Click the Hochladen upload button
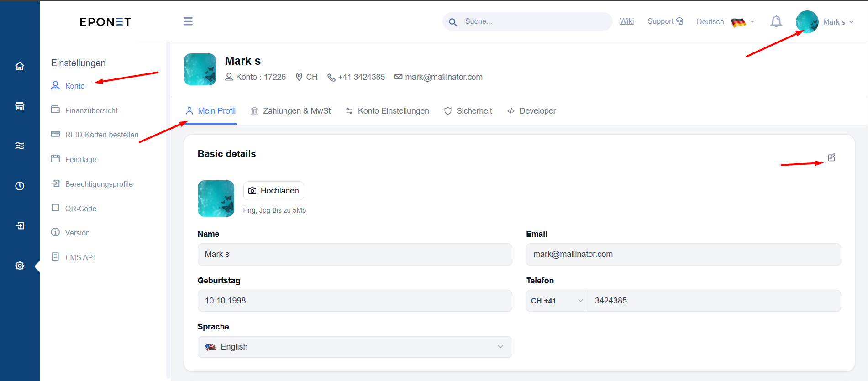 point(274,191)
